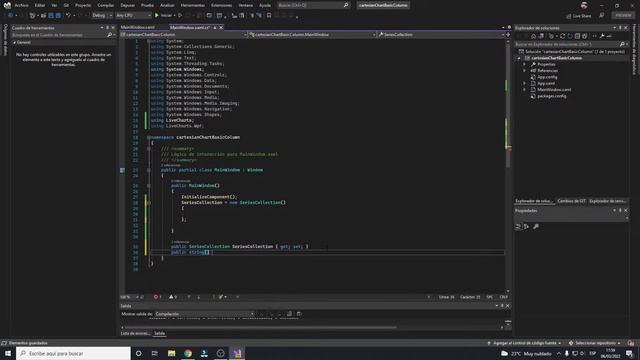The height and width of the screenshot is (360, 640).
Task: Switch to the MainWindow.xaml tab
Action: pos(138,27)
